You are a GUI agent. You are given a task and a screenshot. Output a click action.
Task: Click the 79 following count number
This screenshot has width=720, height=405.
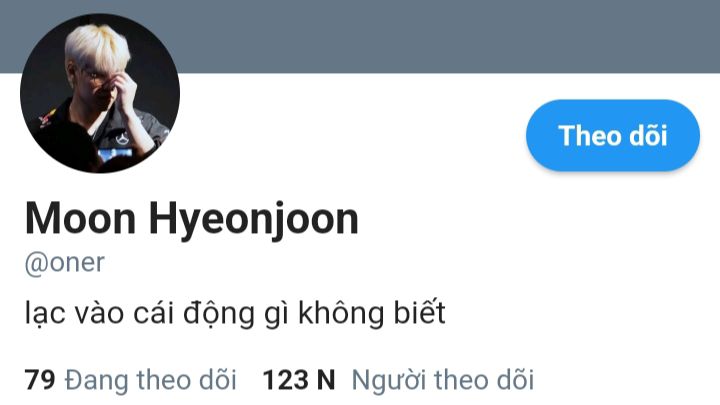coord(40,381)
